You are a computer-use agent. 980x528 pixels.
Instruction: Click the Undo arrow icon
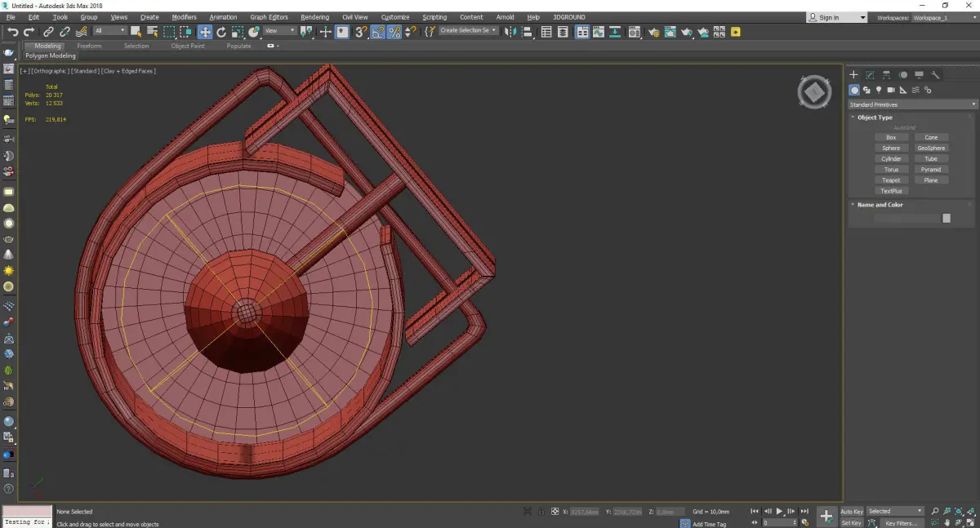[x=12, y=32]
